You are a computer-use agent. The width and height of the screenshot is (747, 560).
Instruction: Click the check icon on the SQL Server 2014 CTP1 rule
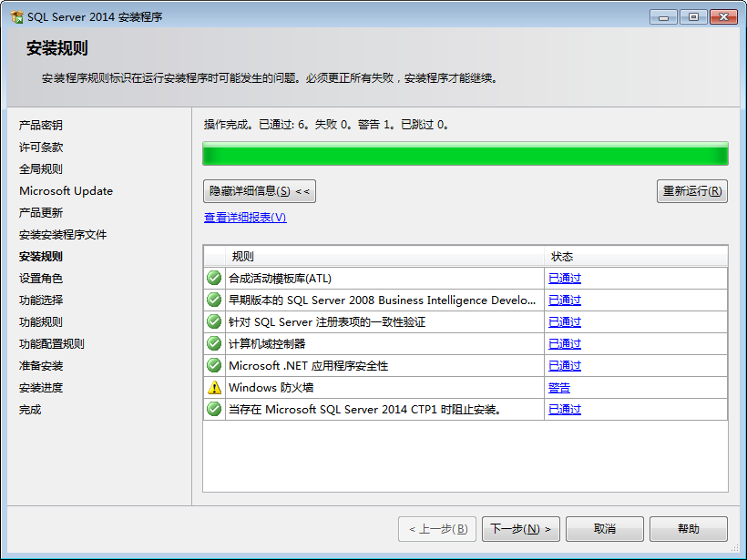pos(213,409)
